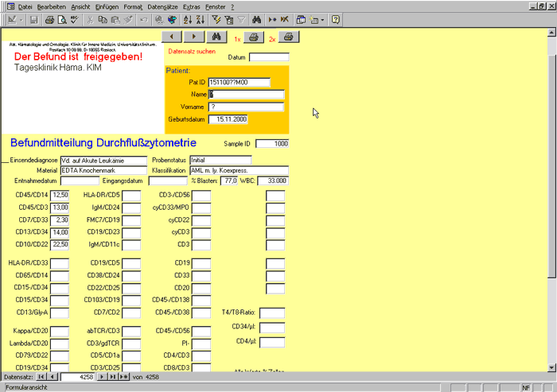The image size is (557, 392).
Task: Print two copies with the 2x printer button
Action: tap(289, 37)
